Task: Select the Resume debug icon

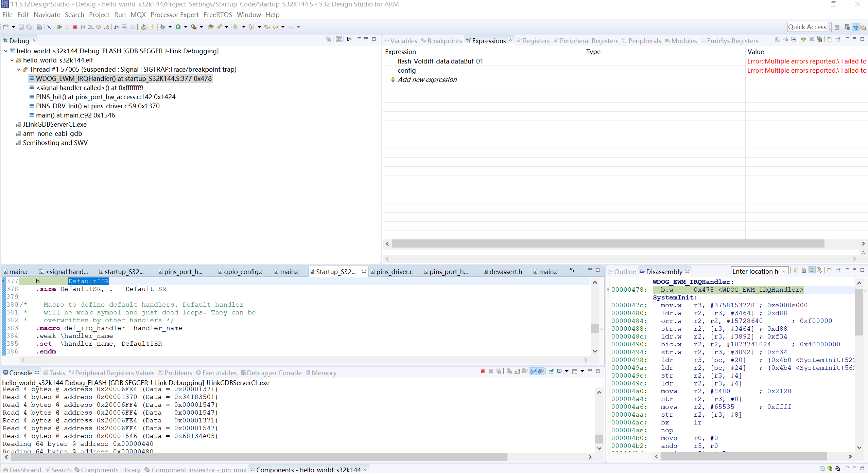Action: (x=60, y=26)
